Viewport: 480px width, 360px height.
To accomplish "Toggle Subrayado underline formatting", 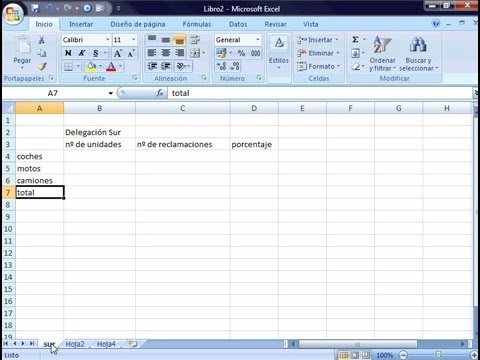I will click(96, 53).
